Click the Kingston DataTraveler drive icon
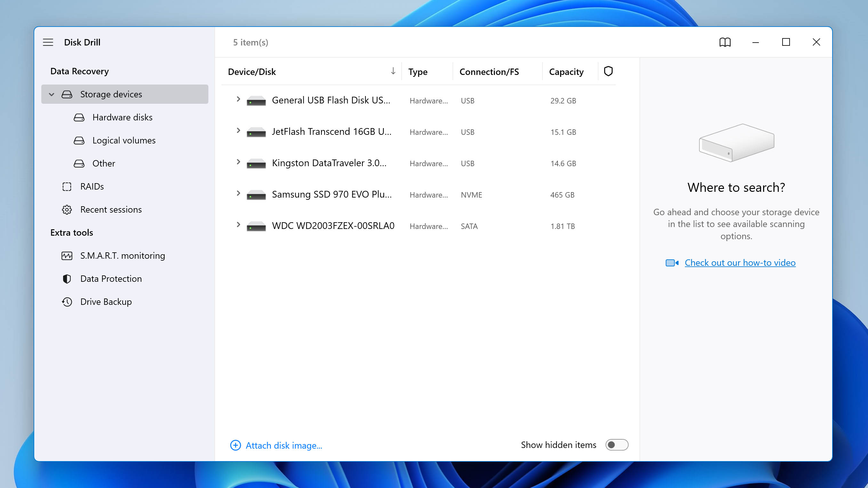 pyautogui.click(x=256, y=163)
